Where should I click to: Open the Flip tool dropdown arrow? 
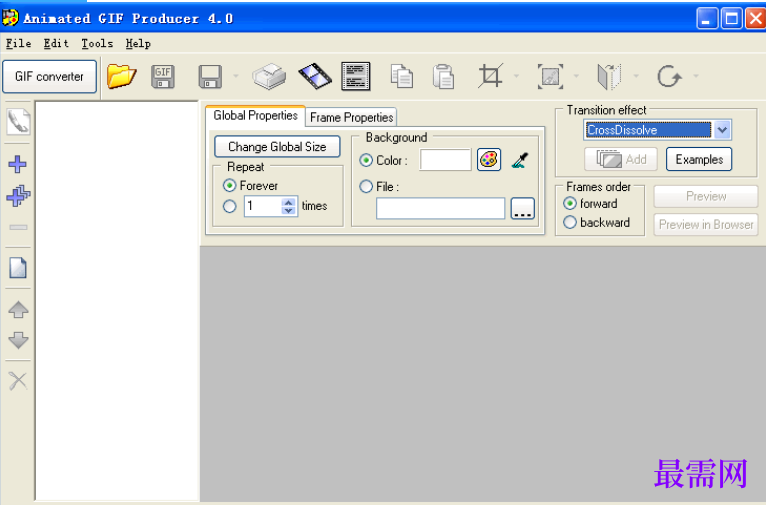tap(636, 76)
